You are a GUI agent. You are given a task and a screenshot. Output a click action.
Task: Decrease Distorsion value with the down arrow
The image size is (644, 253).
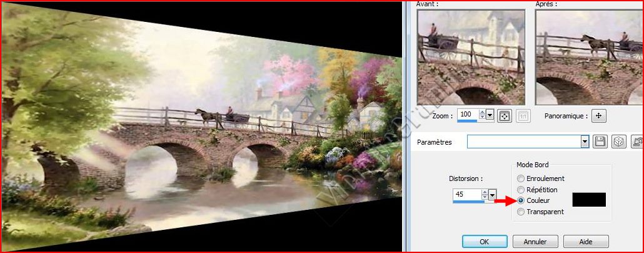pos(485,197)
